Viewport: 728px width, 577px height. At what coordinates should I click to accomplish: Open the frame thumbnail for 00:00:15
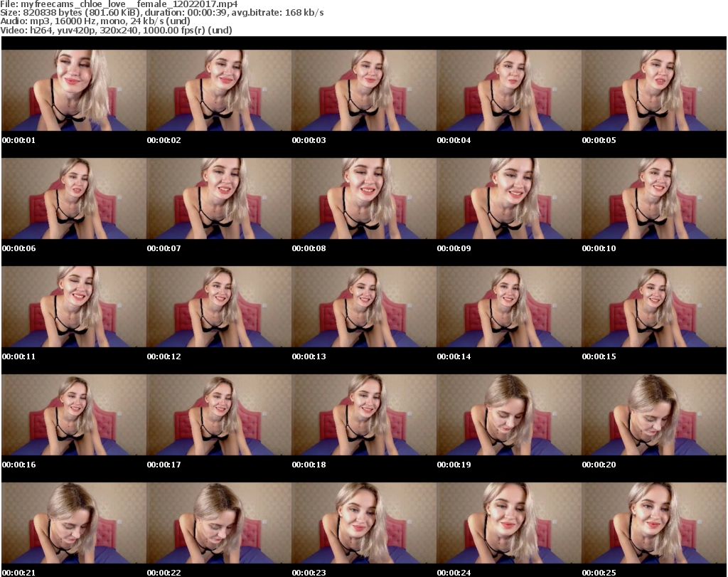[654, 307]
